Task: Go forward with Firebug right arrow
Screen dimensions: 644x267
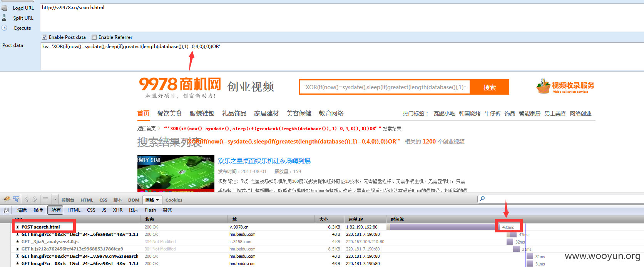Action: coord(35,199)
